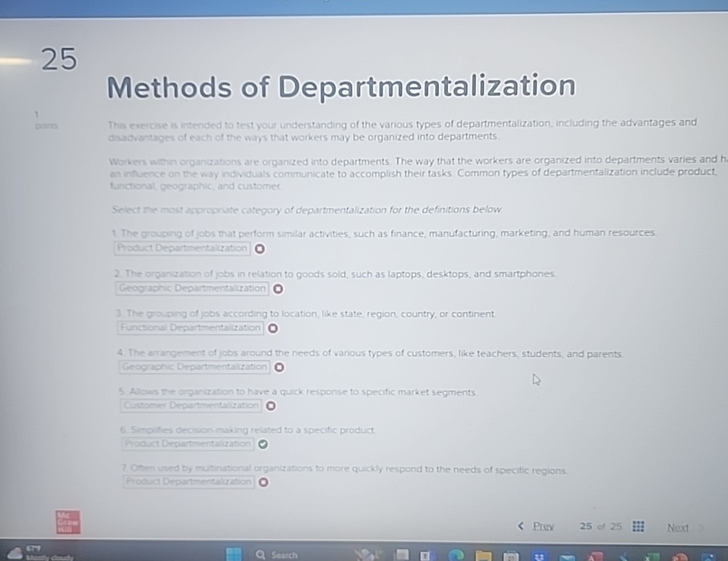Click the indicator next to question 4 answer
Screen dimensions: 728x561
tap(278, 367)
